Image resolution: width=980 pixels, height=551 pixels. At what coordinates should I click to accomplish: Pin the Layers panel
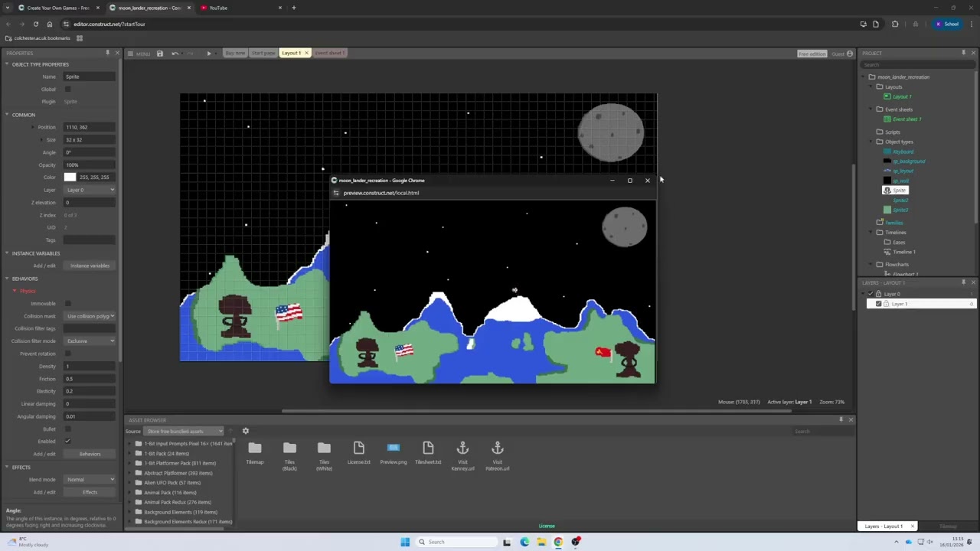tap(963, 282)
